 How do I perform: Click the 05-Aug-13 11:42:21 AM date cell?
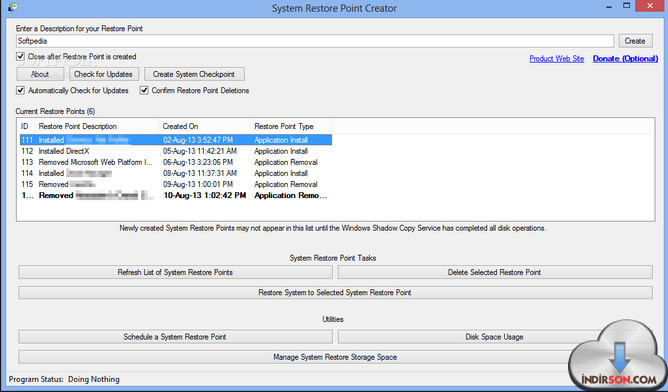coord(200,151)
